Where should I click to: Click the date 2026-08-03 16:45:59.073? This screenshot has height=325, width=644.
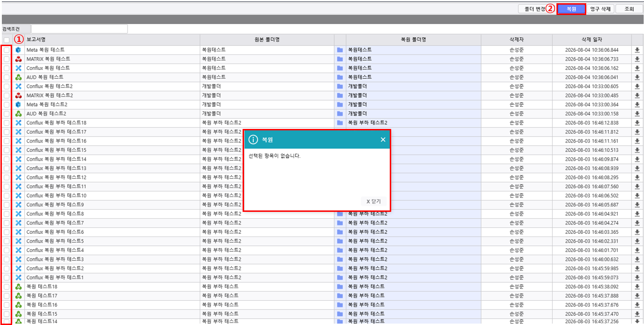click(592, 278)
